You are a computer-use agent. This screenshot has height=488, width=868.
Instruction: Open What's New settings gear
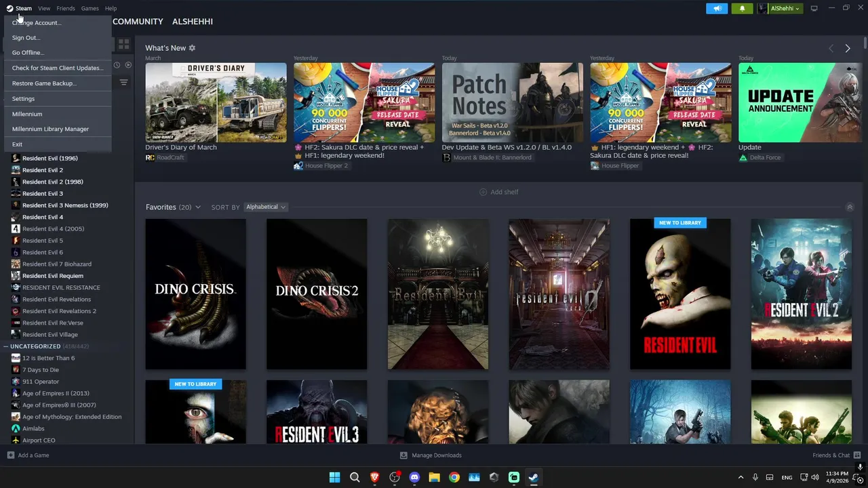[x=192, y=48]
